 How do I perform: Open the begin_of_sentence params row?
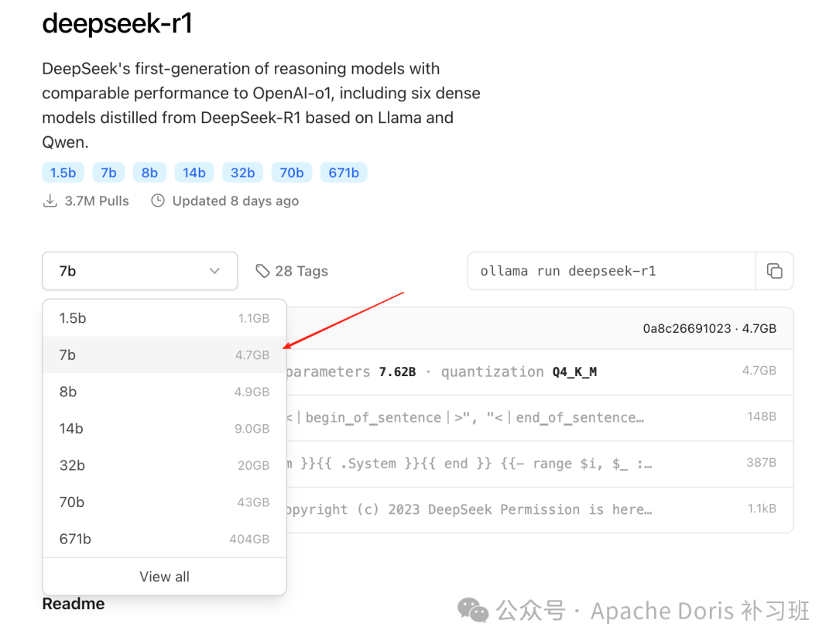click(540, 418)
